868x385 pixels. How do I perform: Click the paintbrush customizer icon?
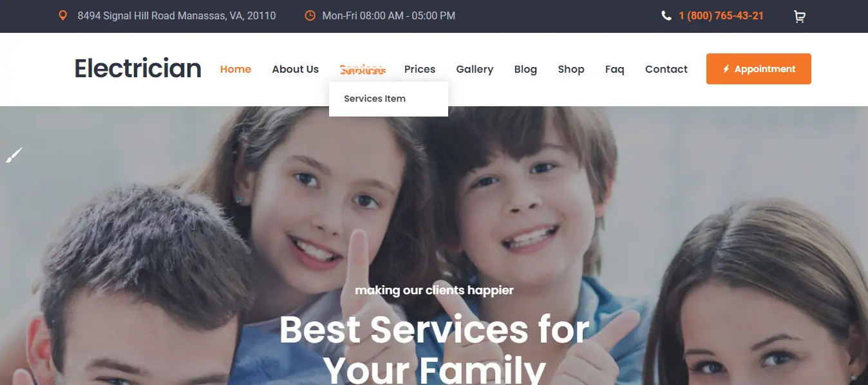point(14,155)
